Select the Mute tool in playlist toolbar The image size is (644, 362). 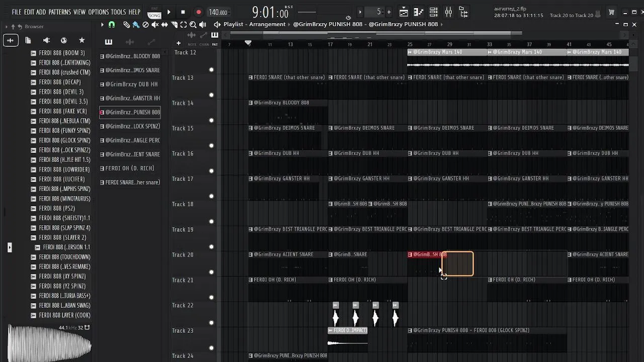pyautogui.click(x=155, y=24)
